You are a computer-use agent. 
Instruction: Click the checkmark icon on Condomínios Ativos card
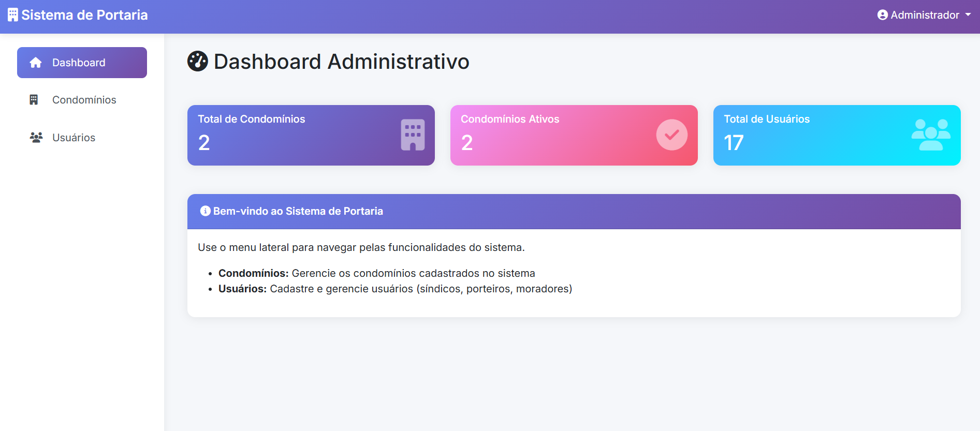pos(671,135)
